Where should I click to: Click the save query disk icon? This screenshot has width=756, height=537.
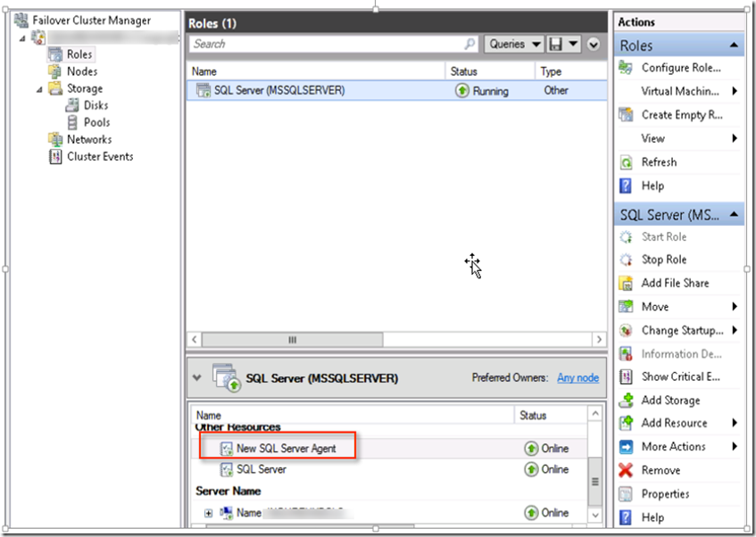(556, 45)
